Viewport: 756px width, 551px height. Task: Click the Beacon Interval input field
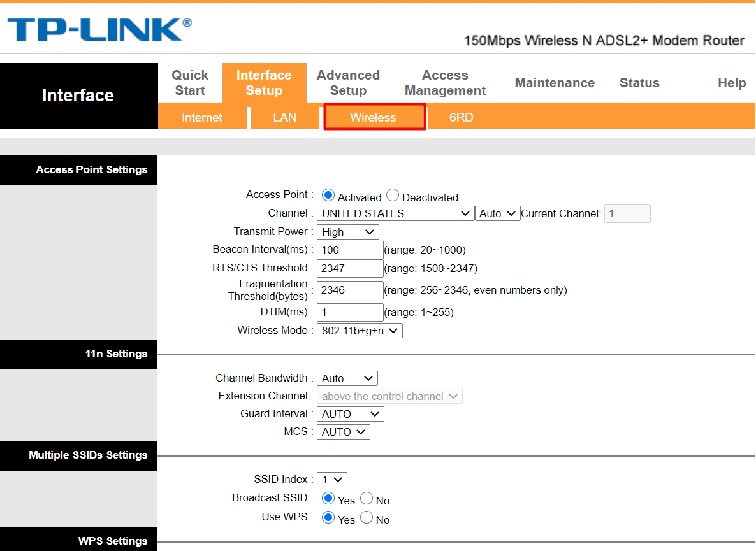pos(349,250)
